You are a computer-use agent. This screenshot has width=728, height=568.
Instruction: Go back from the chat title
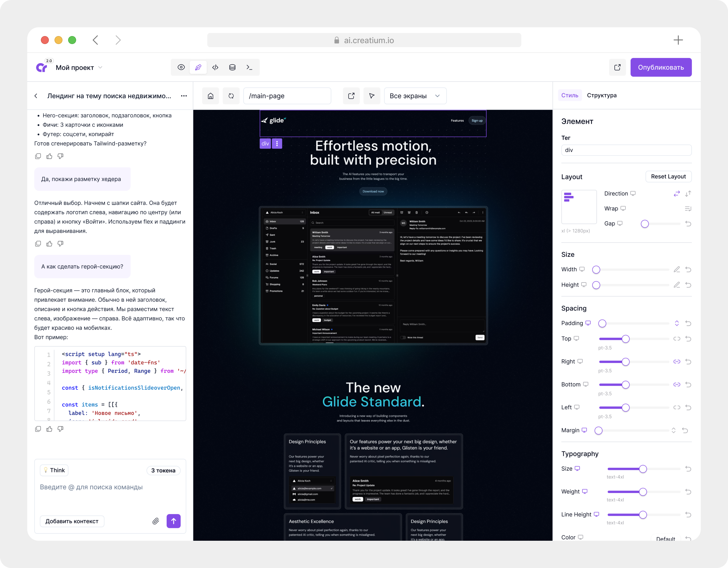(36, 96)
